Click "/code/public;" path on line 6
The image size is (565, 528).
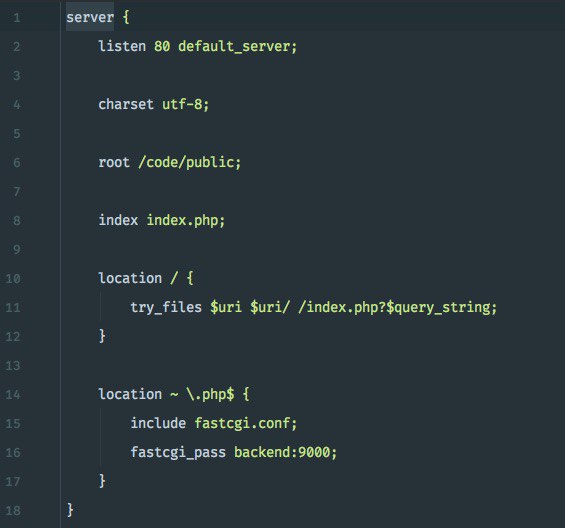pos(190,163)
